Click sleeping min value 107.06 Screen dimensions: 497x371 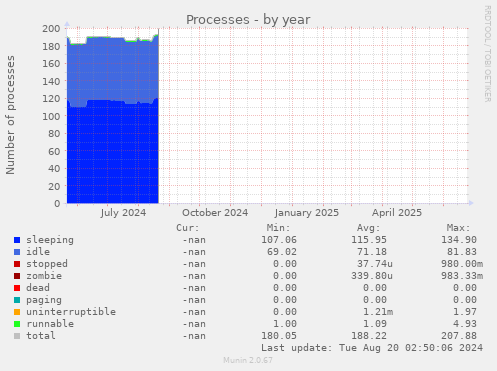[279, 240]
